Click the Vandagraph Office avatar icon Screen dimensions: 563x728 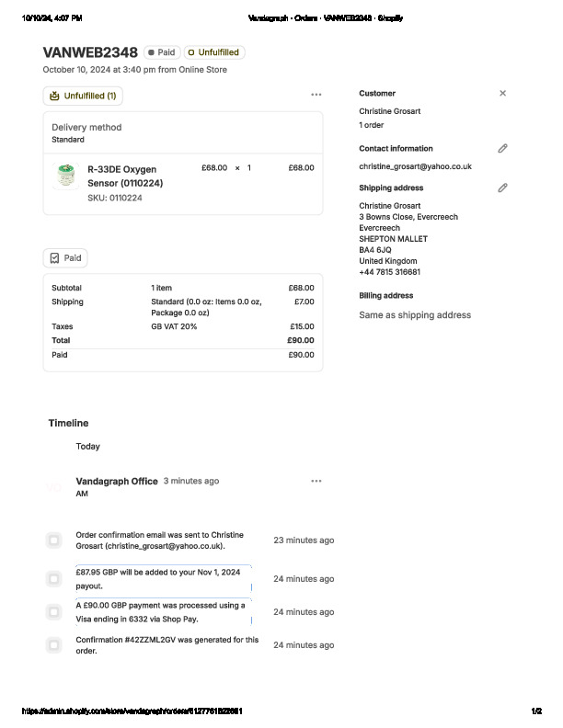(x=55, y=486)
